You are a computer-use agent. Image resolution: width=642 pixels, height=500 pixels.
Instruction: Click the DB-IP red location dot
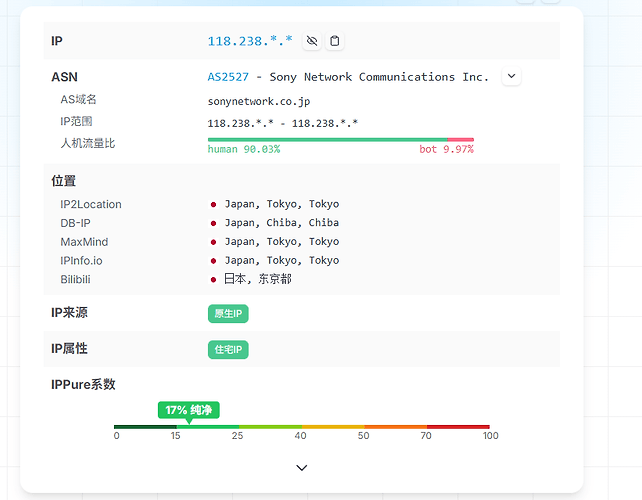point(213,223)
